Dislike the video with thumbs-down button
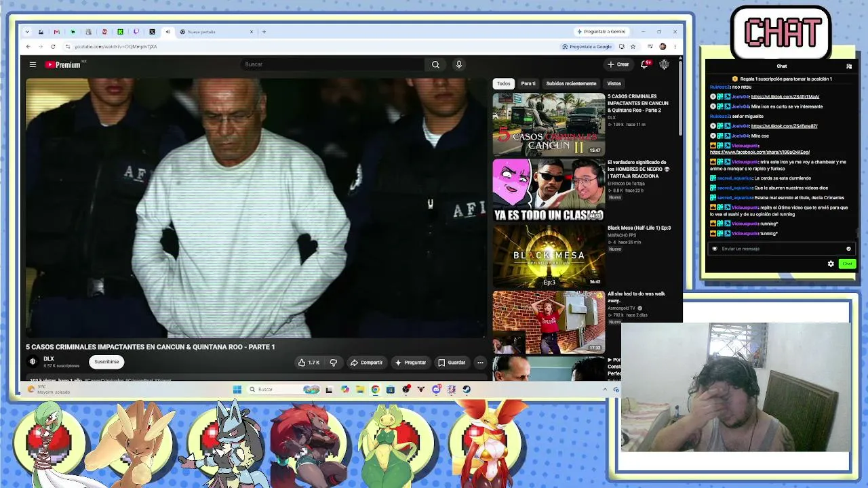Image resolution: width=868 pixels, height=488 pixels. pyautogui.click(x=333, y=363)
